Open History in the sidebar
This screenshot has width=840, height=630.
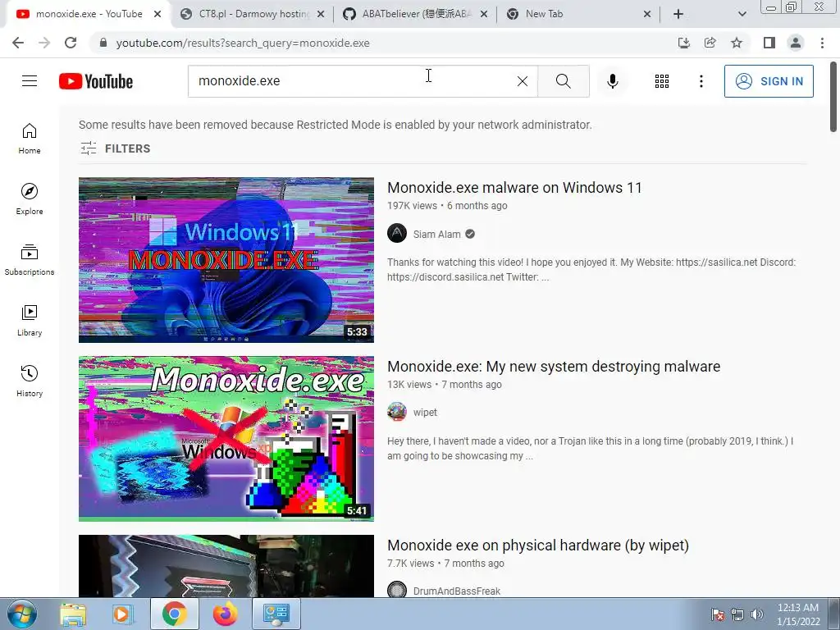30,381
